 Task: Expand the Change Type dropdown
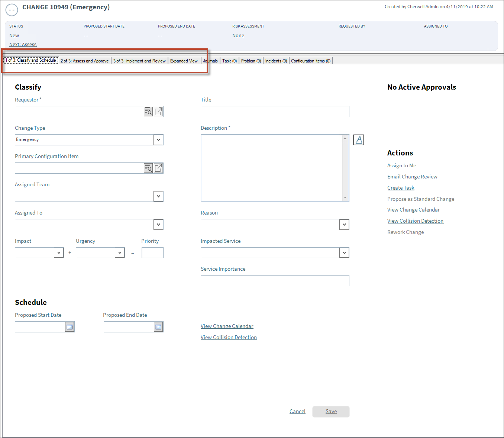coord(158,140)
